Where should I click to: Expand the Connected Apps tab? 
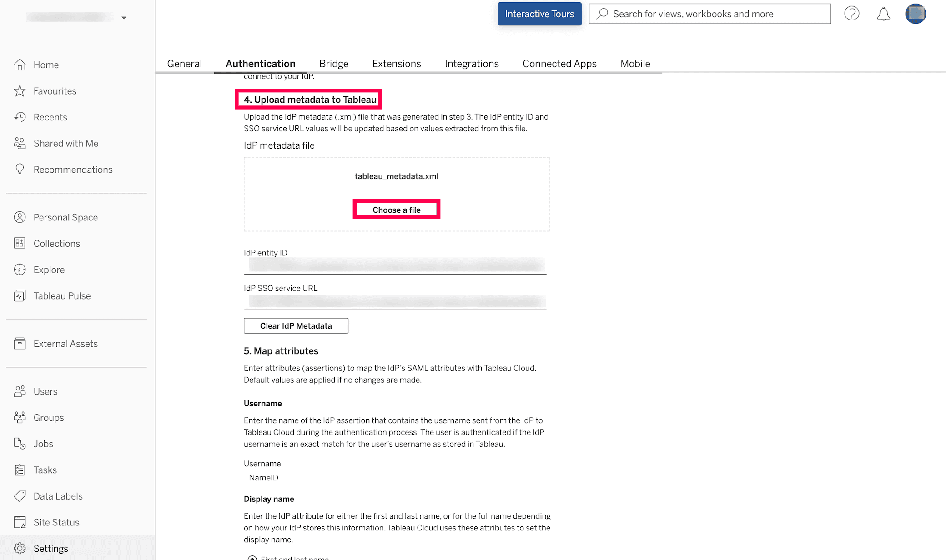(559, 64)
